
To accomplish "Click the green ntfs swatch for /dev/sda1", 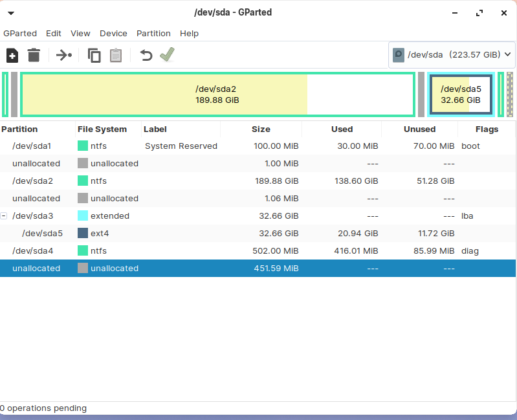I will (83, 146).
